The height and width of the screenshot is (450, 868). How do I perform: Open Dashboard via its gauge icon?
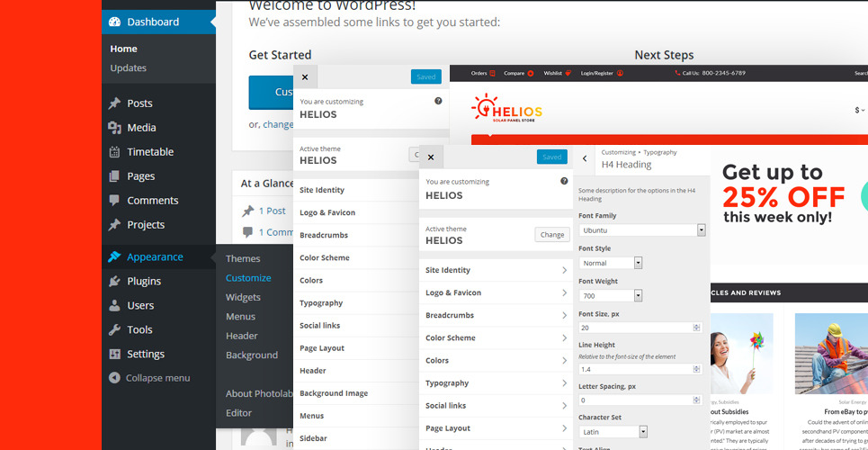pos(114,22)
